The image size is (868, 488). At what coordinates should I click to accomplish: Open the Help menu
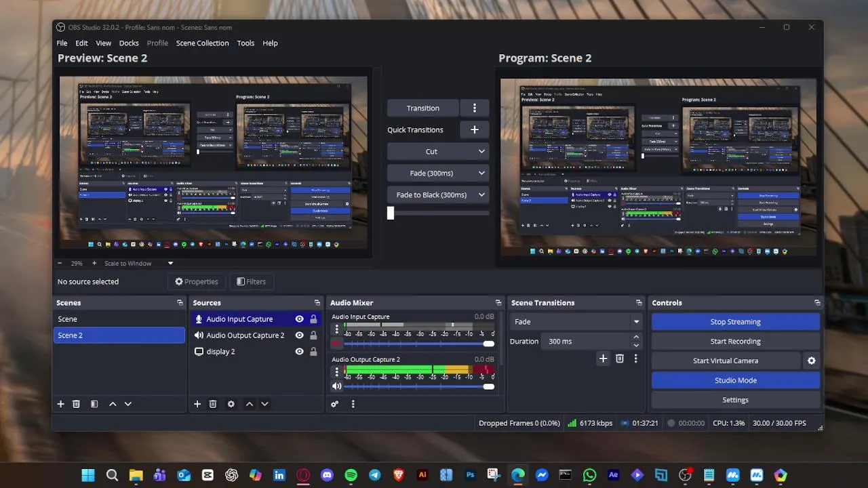click(x=270, y=43)
